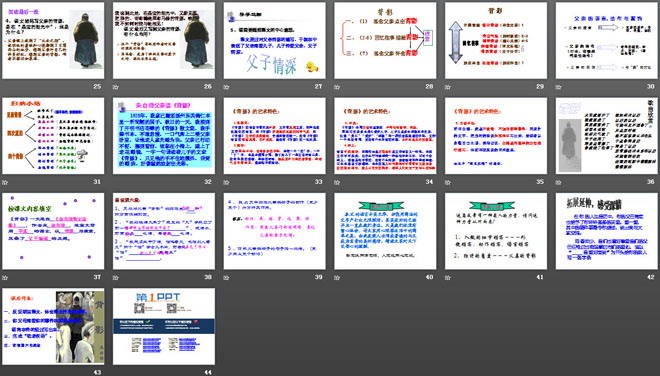This screenshot has width=660, height=376.
Task: Click the transition star below slide 41
Action: (448, 278)
